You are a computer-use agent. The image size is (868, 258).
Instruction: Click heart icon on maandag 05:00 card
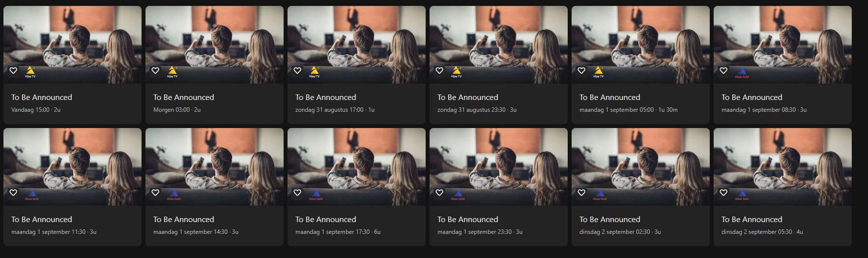581,70
